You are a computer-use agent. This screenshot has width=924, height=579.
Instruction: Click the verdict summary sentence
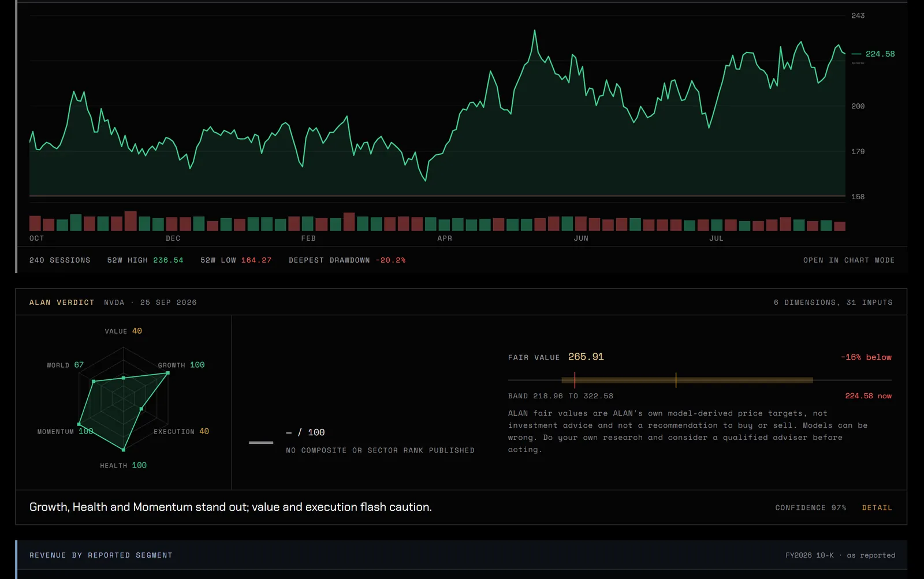230,507
